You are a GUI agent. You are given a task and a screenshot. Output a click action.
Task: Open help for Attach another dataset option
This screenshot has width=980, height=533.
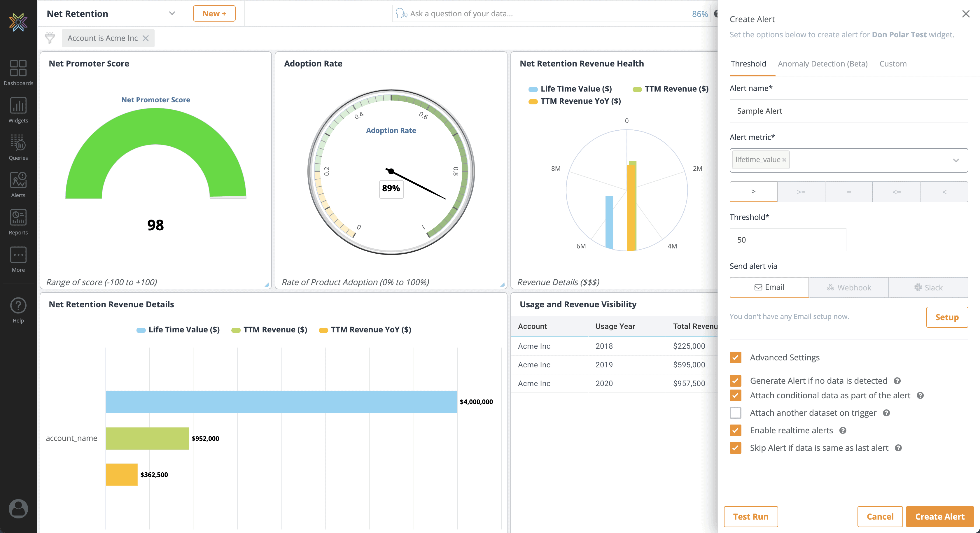886,413
